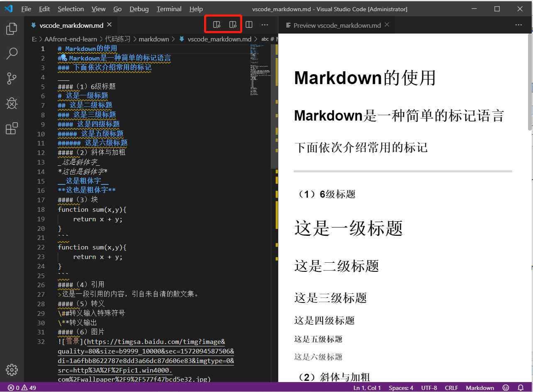Image resolution: width=533 pixels, height=392 pixels.
Task: Click the editor minimap
Action: click(260, 70)
